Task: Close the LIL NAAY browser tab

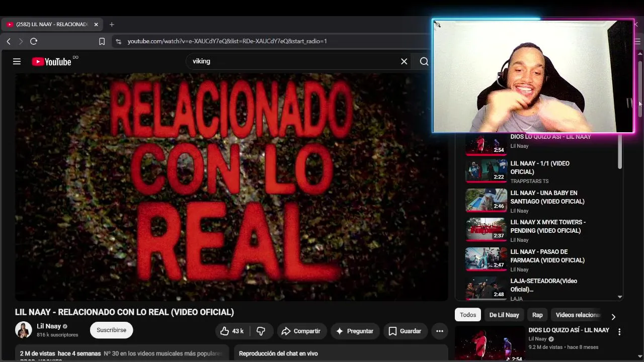Action: coord(96,24)
